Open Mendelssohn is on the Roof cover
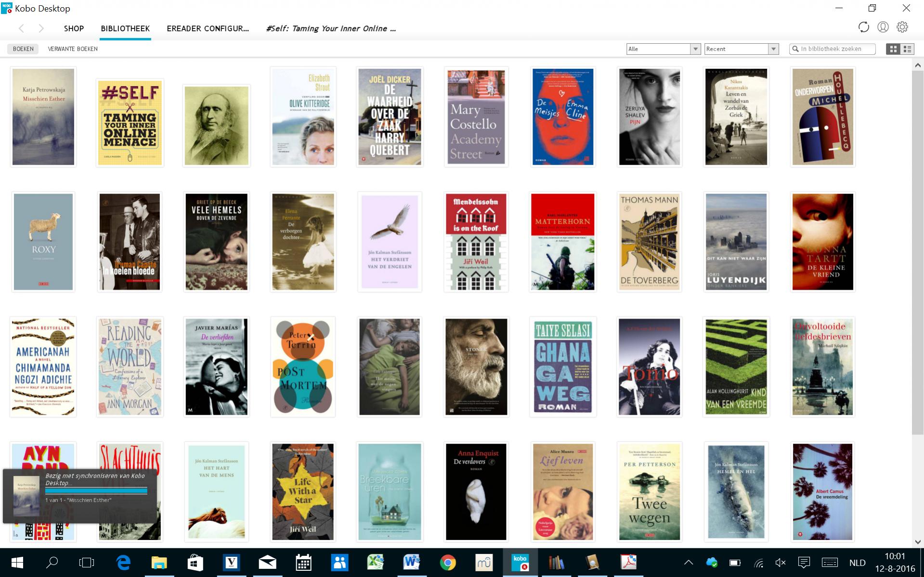The image size is (924, 577). (x=476, y=242)
